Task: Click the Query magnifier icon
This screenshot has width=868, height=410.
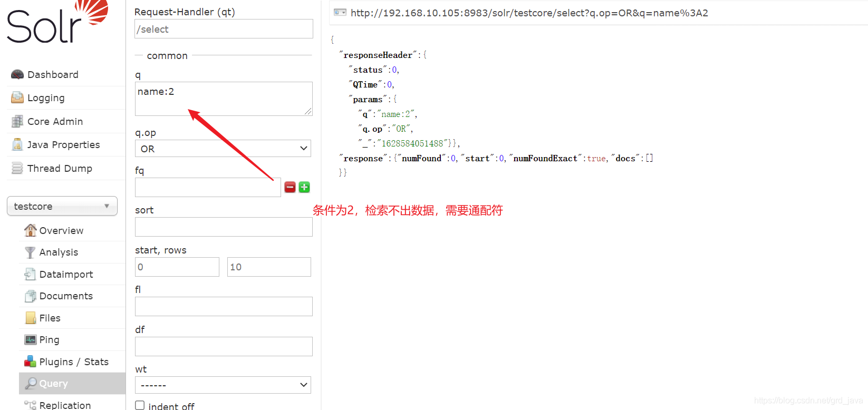Action: (x=31, y=383)
